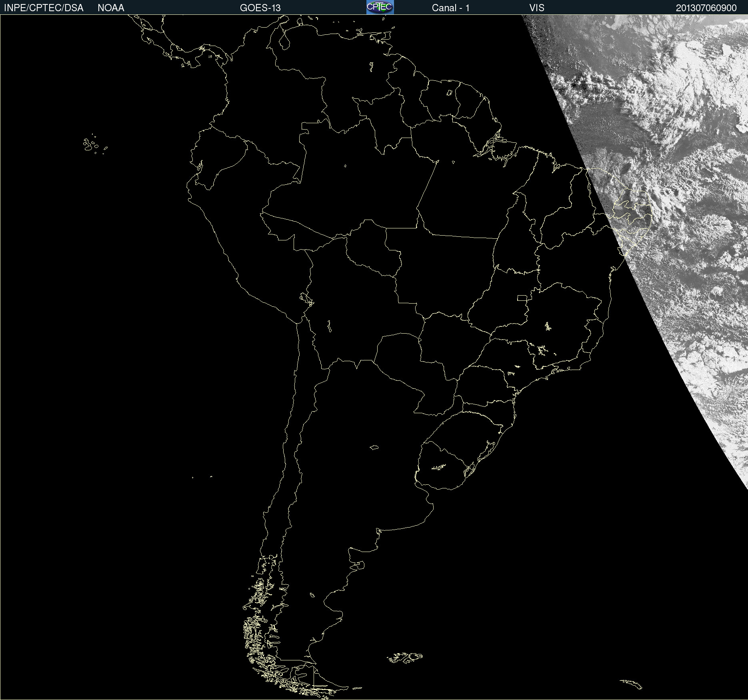The image size is (748, 700).
Task: Click the GOES-13 satellite label
Action: click(x=260, y=8)
